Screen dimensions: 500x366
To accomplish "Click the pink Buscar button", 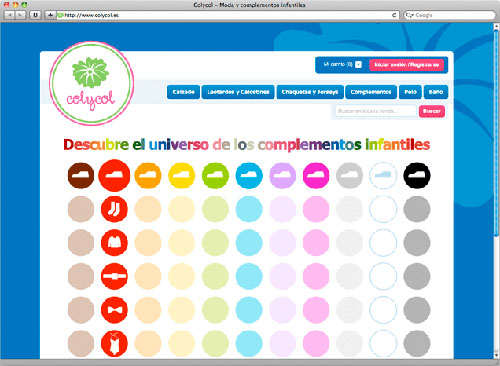I will click(x=432, y=111).
